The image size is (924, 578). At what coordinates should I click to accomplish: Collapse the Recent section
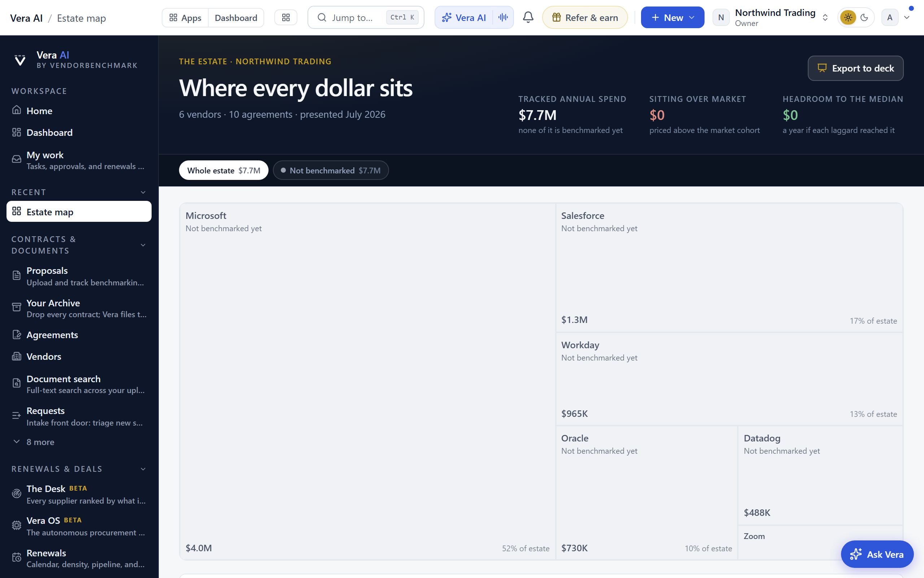coord(143,192)
